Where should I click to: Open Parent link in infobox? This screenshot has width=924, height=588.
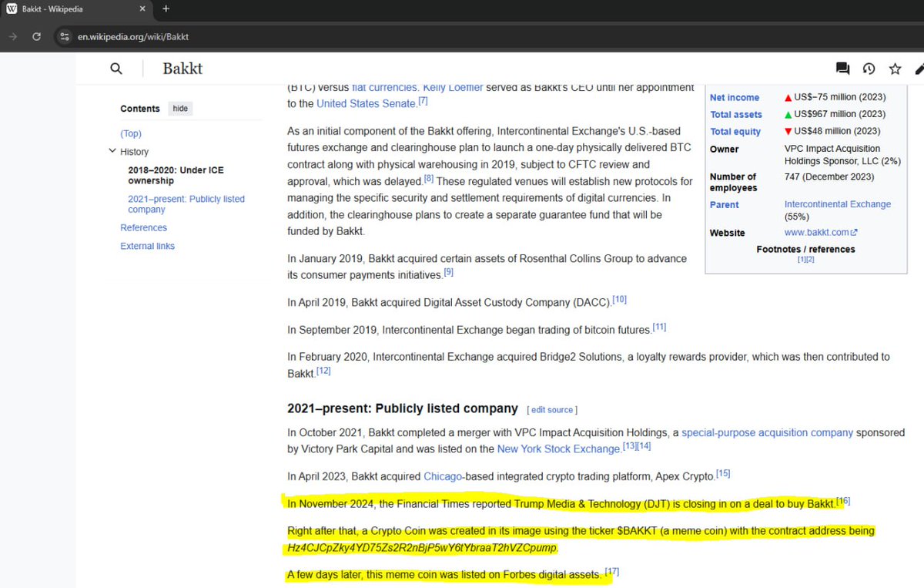click(724, 205)
